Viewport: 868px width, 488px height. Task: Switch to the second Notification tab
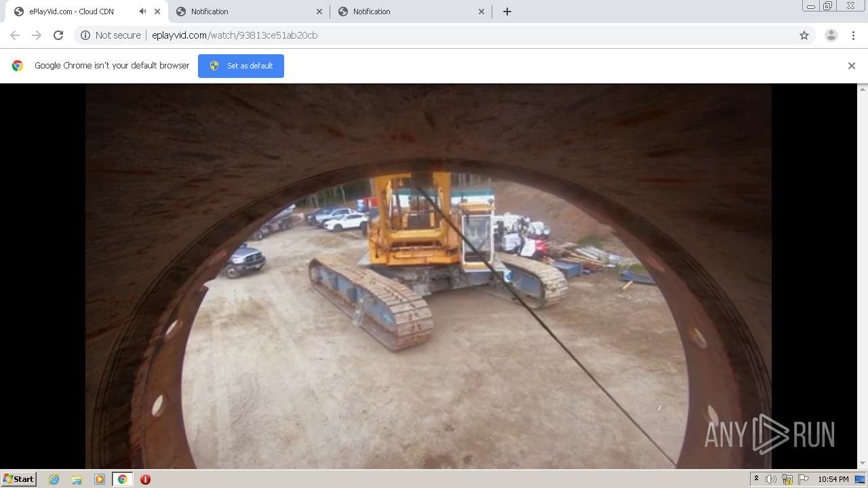(411, 12)
